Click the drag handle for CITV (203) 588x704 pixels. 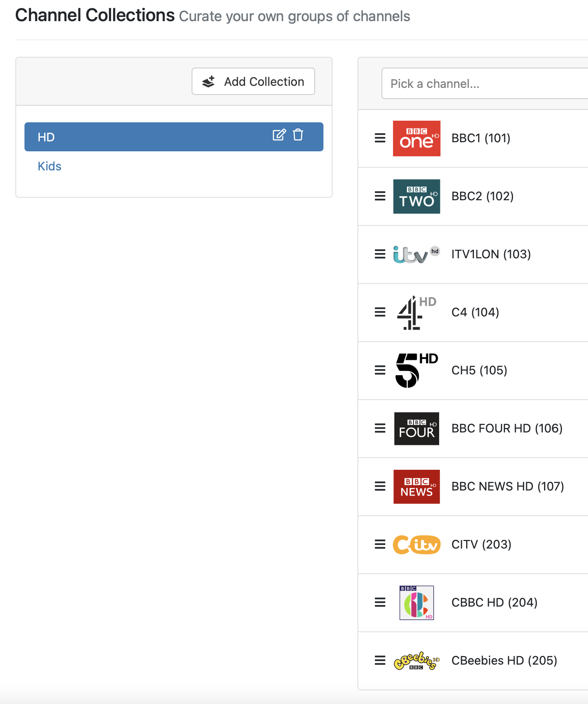pyautogui.click(x=380, y=544)
